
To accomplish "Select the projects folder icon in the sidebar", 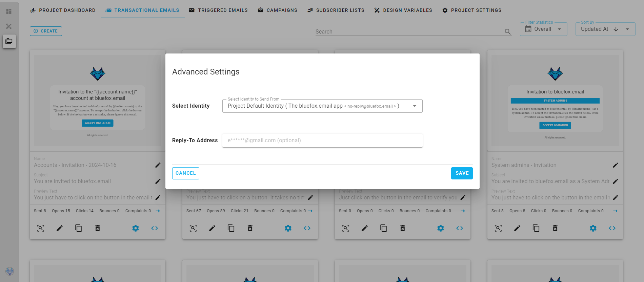I will coord(9,41).
